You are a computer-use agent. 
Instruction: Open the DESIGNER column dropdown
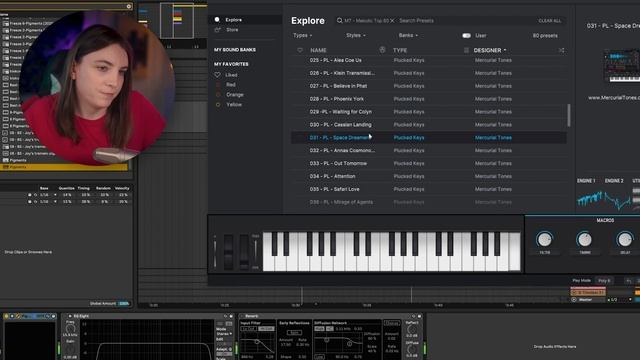point(490,50)
